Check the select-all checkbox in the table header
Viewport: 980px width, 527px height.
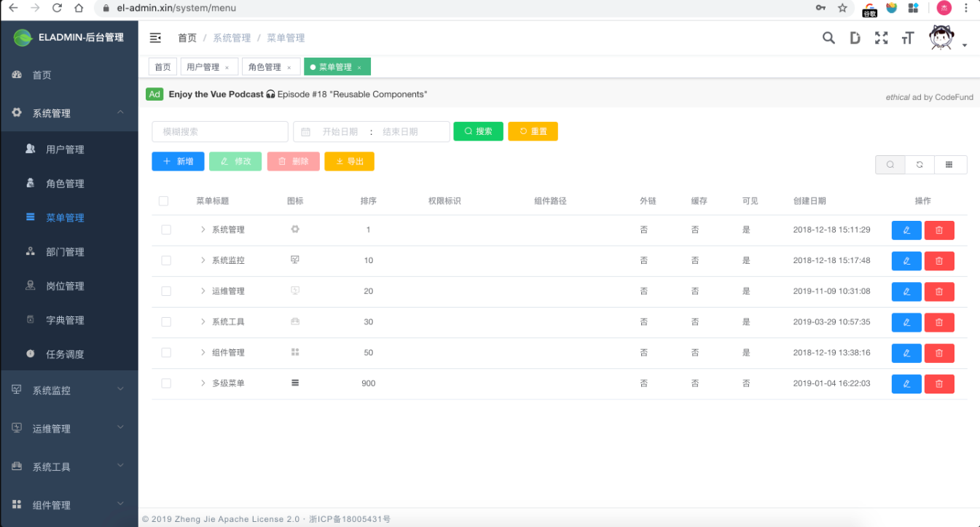pos(163,200)
